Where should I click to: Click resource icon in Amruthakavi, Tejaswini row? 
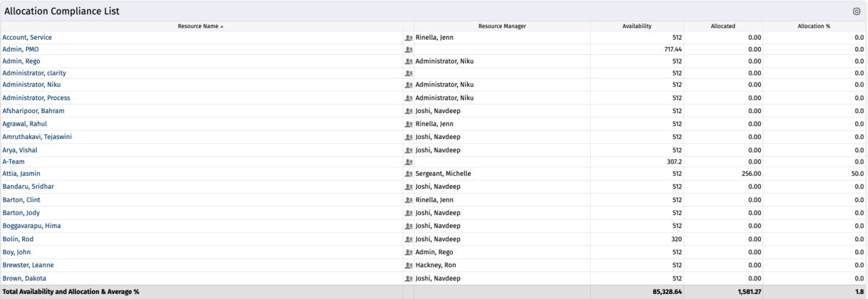point(409,137)
